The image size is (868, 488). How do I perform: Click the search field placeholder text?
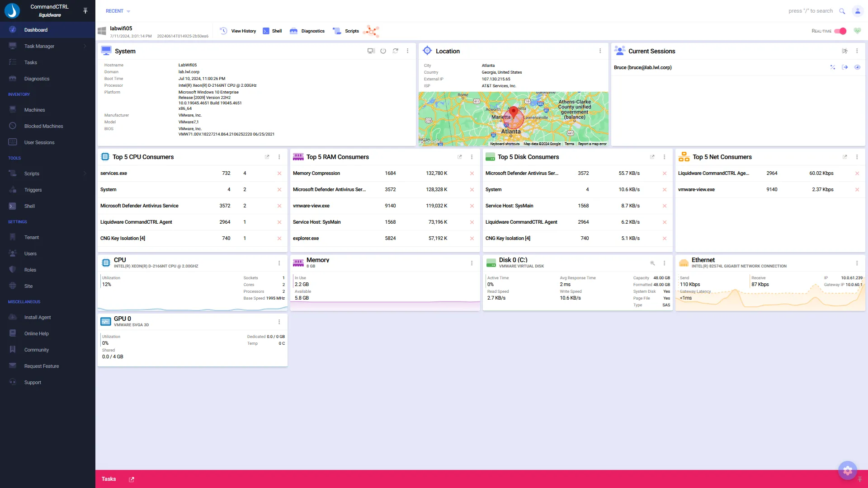811,11
